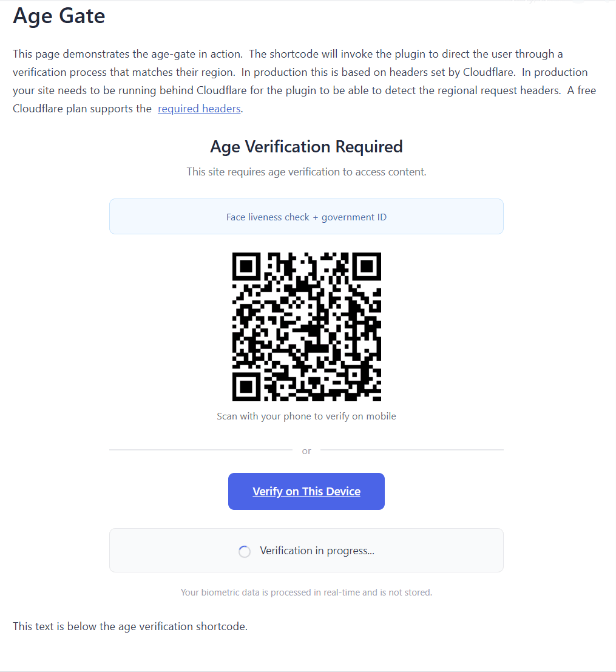Click the "Age Verification Required" heading

click(x=306, y=147)
